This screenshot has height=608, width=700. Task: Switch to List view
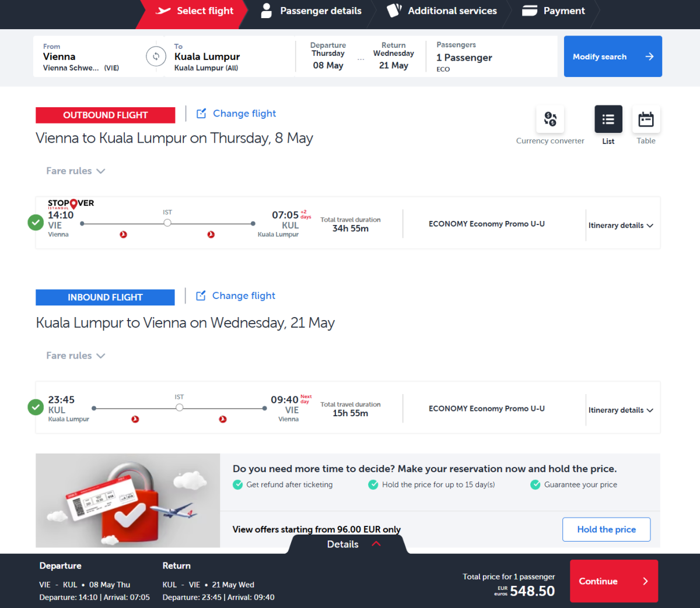(x=608, y=120)
